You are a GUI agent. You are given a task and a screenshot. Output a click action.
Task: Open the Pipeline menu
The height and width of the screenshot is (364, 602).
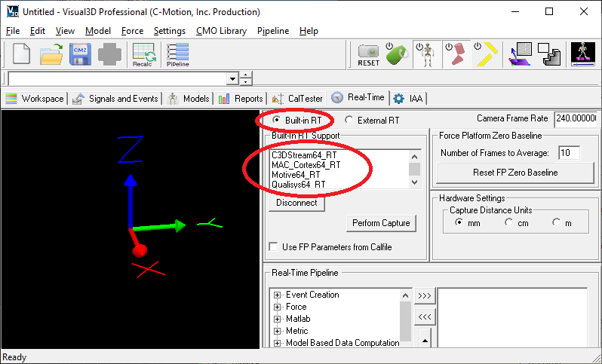(273, 31)
